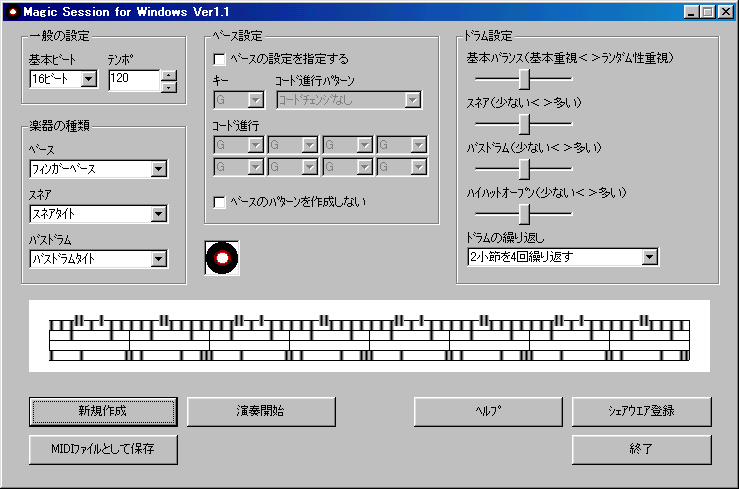Screen dimensions: 739x489
Task: Open the バスドラム dropdown showing バスドラムタイト
Action: pos(99,259)
